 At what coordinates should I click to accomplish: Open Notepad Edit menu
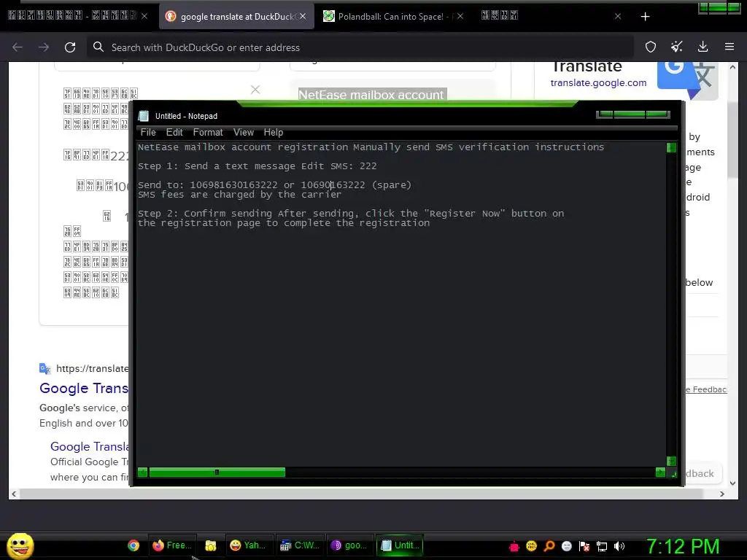click(174, 133)
